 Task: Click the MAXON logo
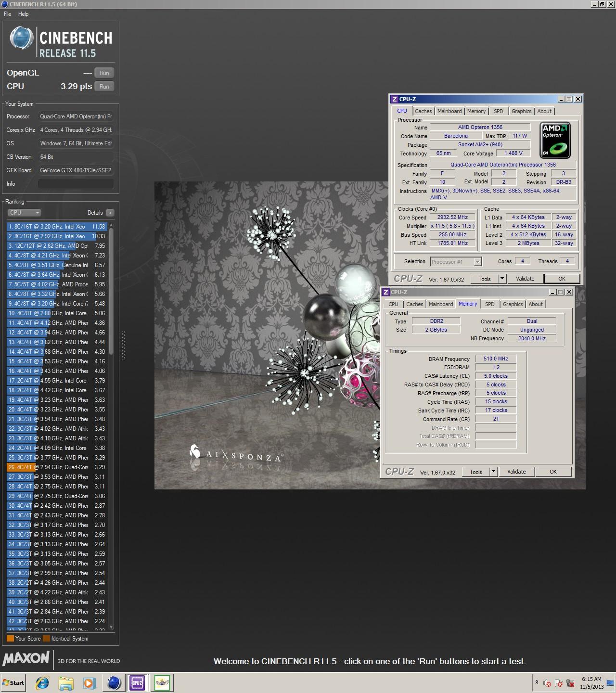point(26,658)
